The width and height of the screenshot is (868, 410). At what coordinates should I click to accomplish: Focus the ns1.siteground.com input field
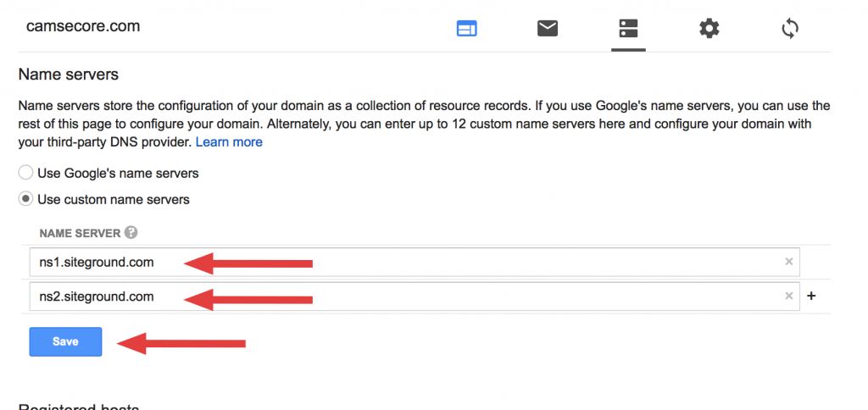point(415,263)
